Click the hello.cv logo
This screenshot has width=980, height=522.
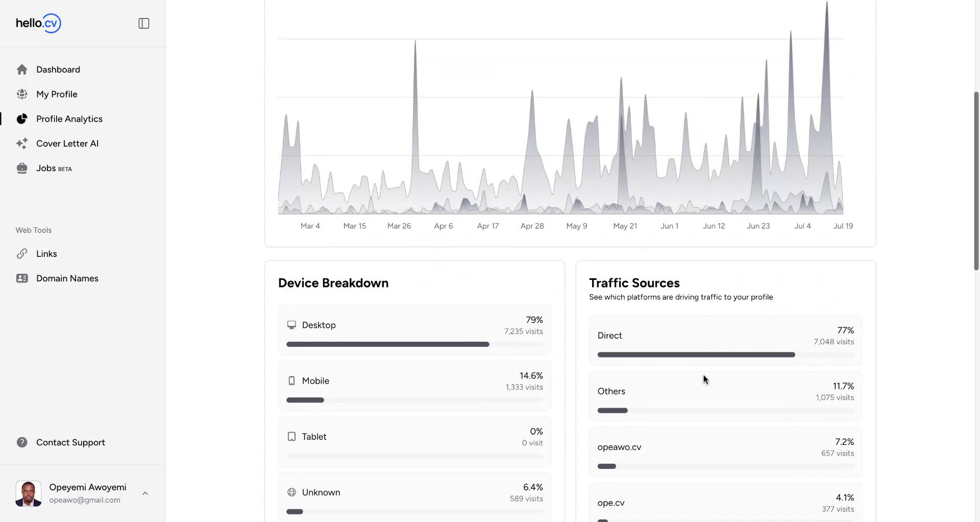coord(38,23)
